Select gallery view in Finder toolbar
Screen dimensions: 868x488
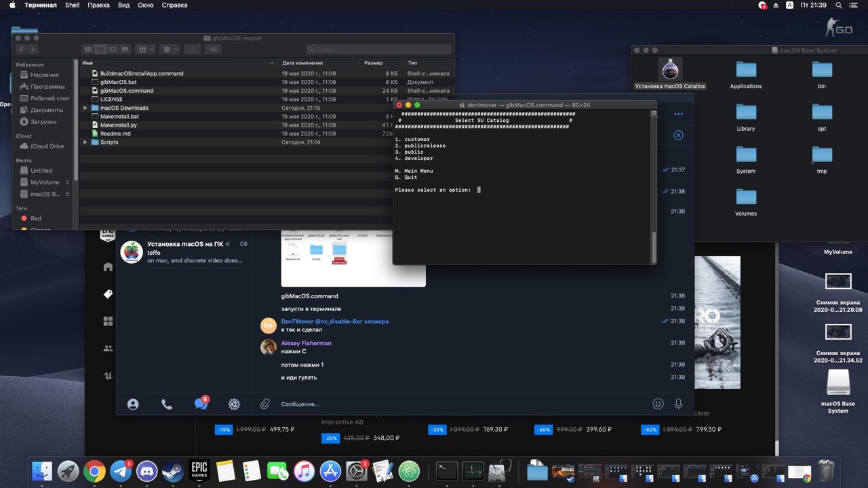(125, 49)
